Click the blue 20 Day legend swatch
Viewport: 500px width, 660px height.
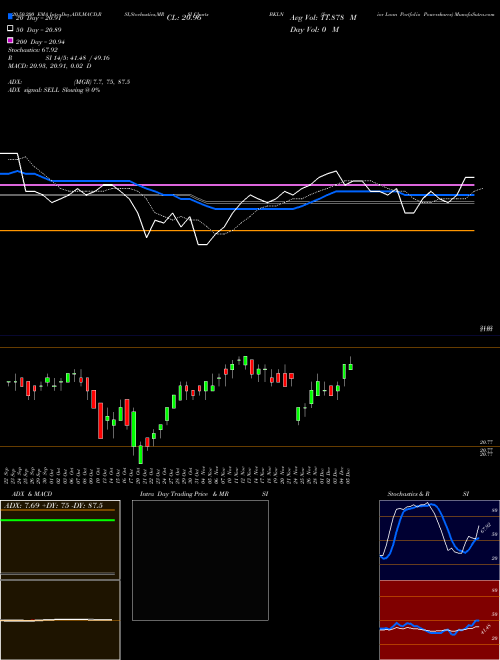[10, 17]
